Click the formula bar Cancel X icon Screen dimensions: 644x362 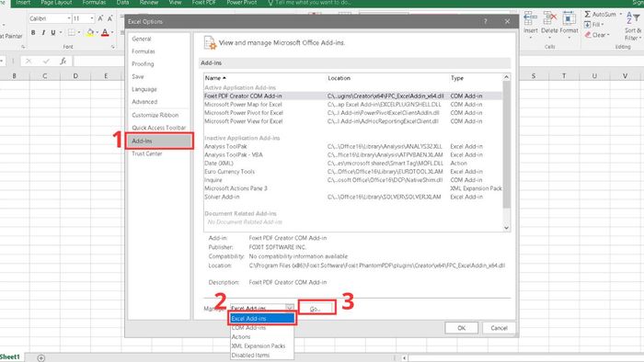point(29,61)
